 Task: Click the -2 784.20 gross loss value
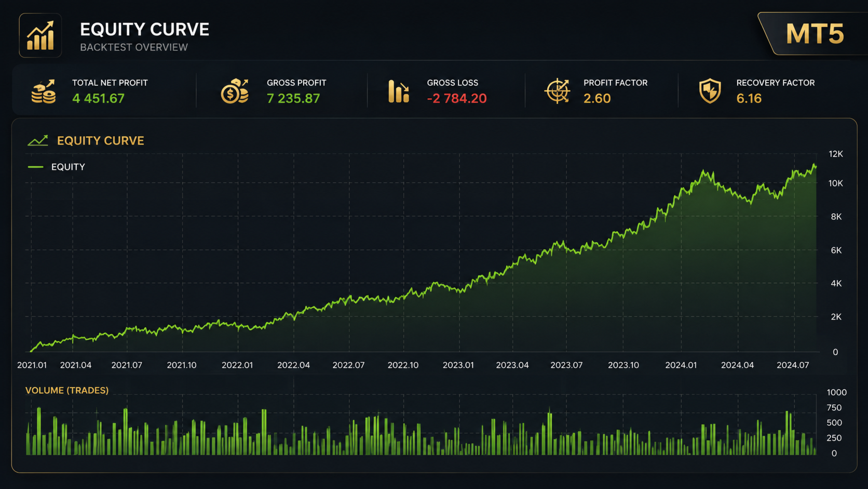(457, 98)
